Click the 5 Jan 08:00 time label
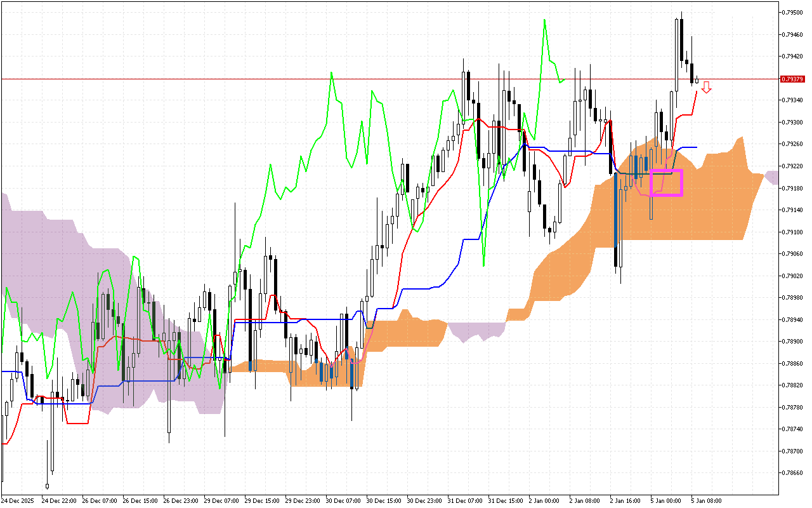812x508 pixels. pos(706,500)
